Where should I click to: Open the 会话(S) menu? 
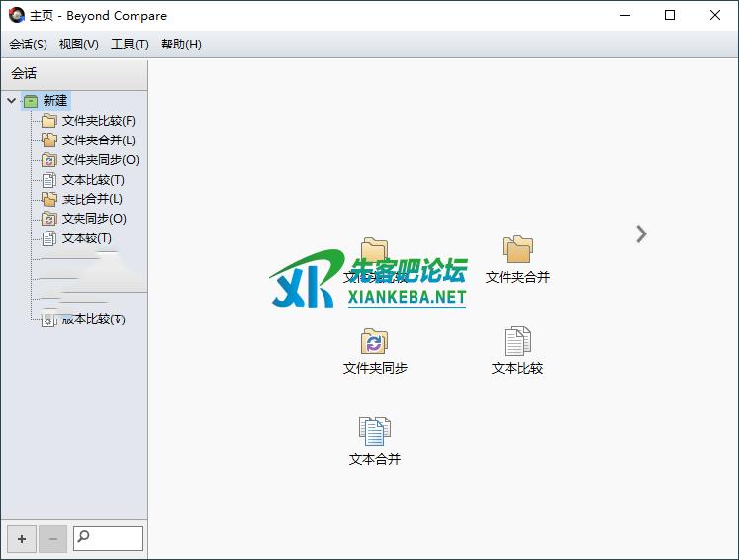tap(28, 45)
